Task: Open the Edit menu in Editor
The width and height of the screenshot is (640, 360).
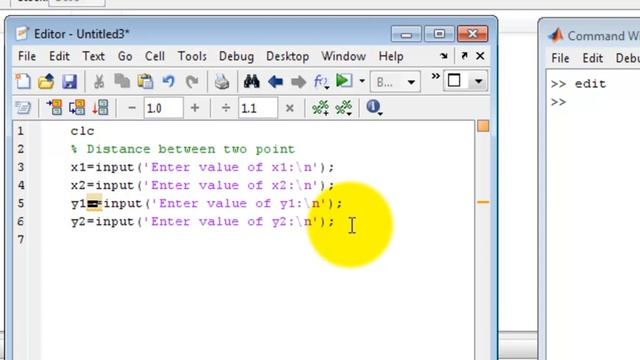Action: click(59, 56)
